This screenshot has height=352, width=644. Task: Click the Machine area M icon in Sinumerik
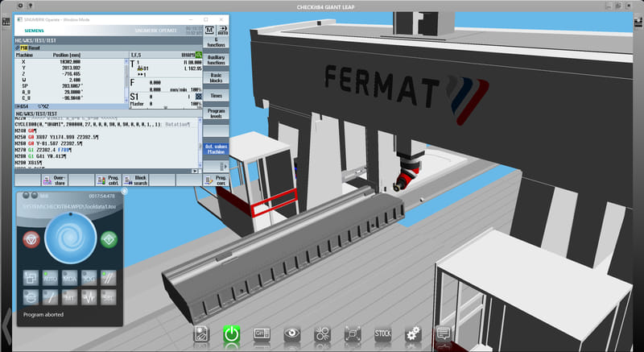209,31
